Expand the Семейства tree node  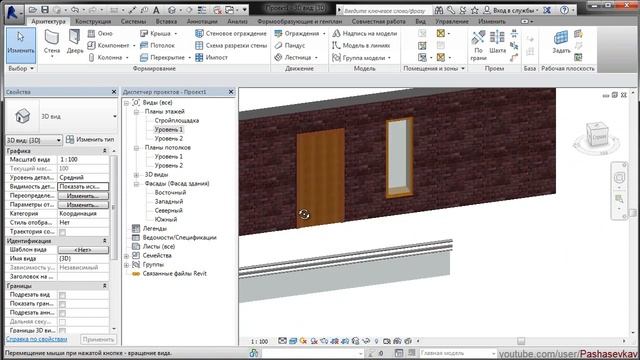pyautogui.click(x=127, y=256)
